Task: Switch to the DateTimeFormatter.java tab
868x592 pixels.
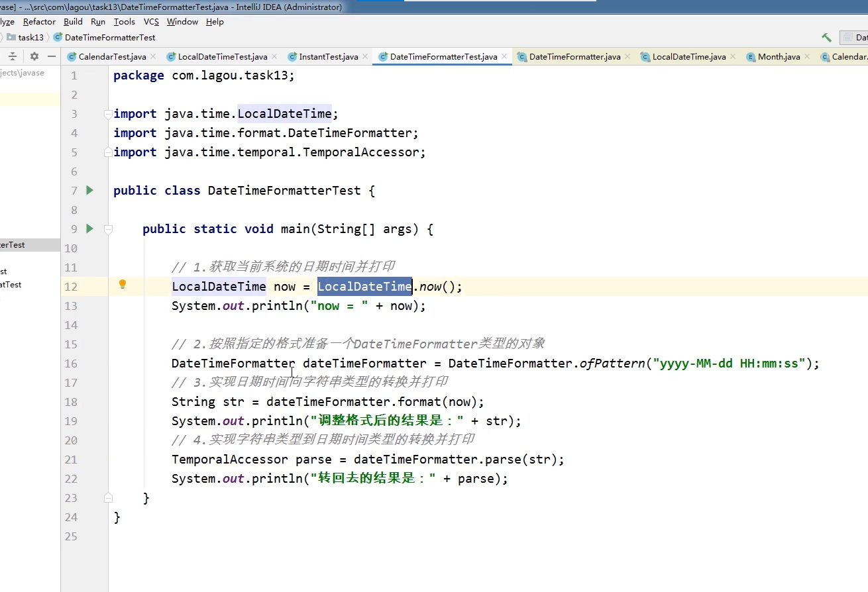Action: tap(575, 57)
